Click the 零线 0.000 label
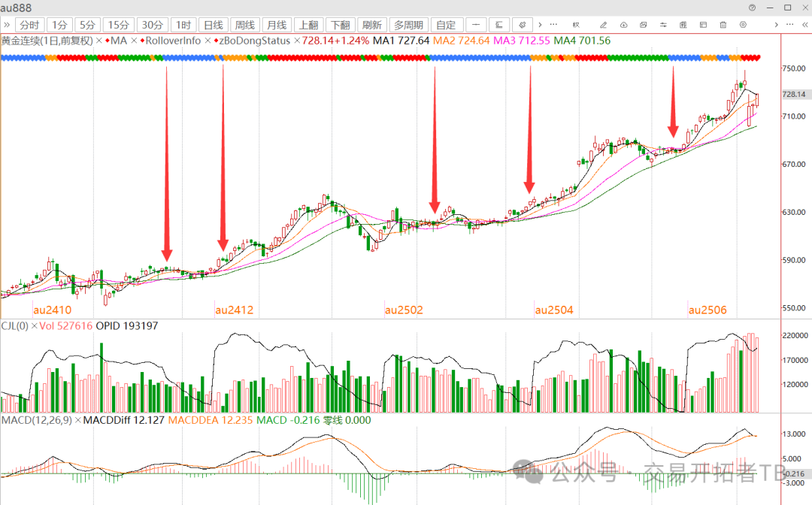This screenshot has width=812, height=505. pyautogui.click(x=347, y=420)
